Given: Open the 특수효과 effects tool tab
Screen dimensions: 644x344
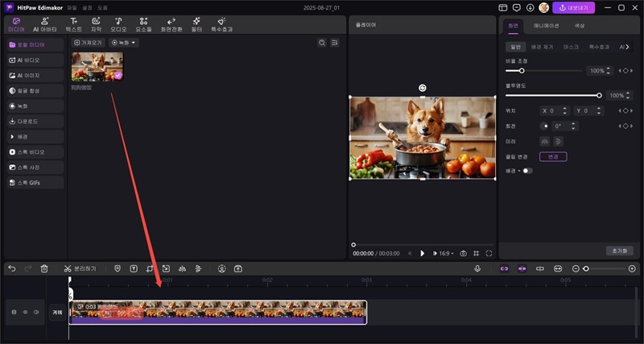Looking at the screenshot, I should [222, 25].
